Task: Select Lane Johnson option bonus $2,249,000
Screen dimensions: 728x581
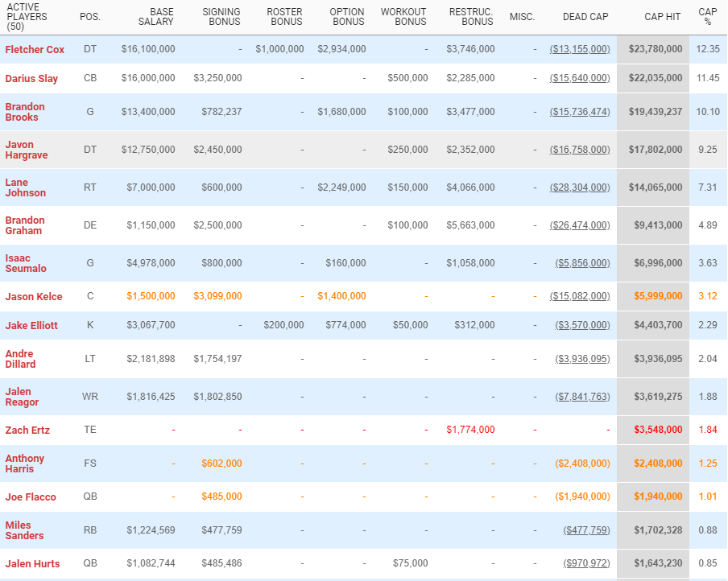Action: point(341,187)
